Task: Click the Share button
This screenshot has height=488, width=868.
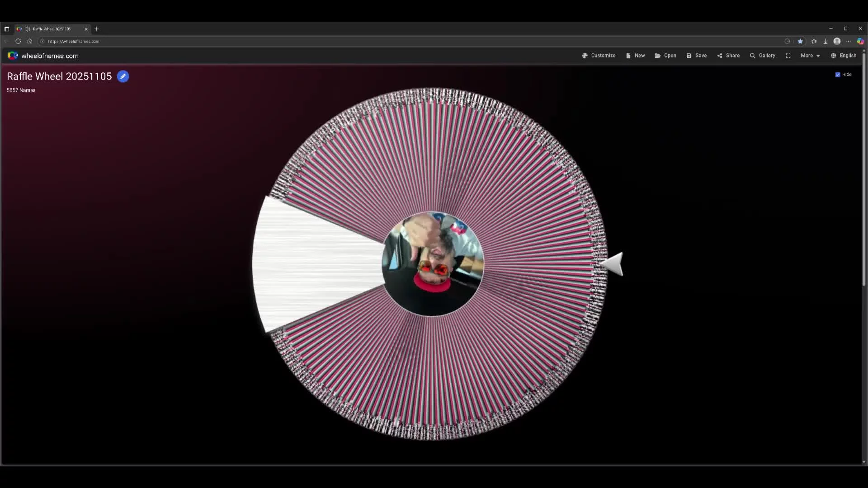Action: pyautogui.click(x=728, y=56)
